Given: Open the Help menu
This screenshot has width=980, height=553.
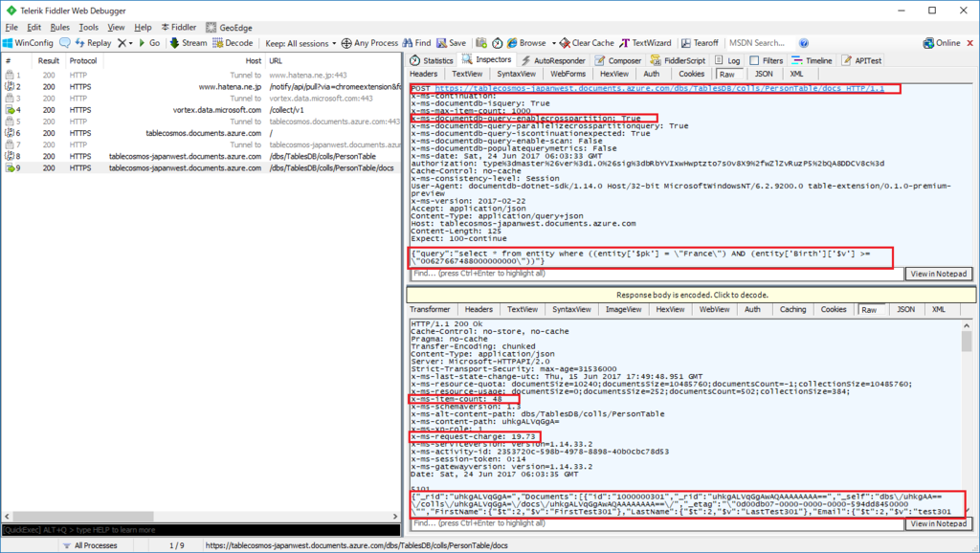Looking at the screenshot, I should 143,28.
